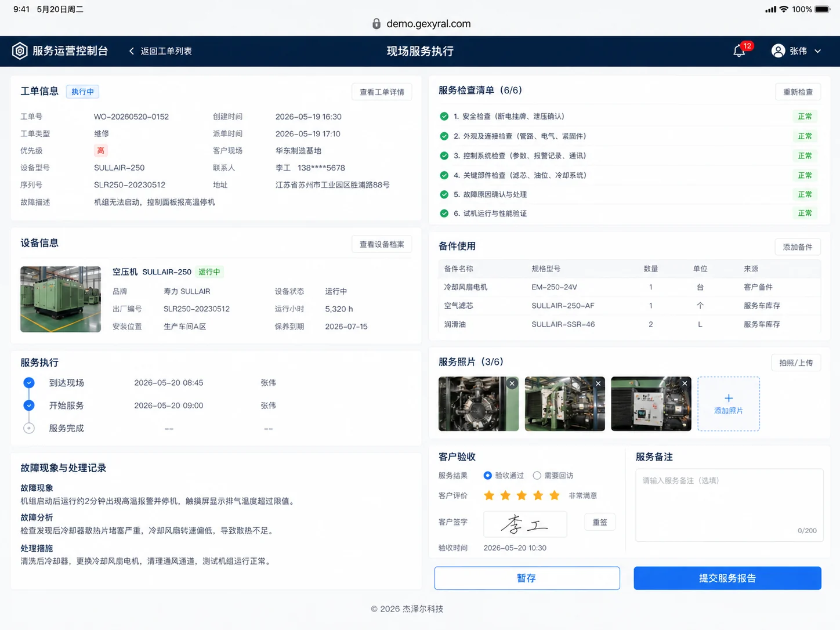This screenshot has width=840, height=630.
Task: Click the 李工 customer signature box
Action: 525,524
